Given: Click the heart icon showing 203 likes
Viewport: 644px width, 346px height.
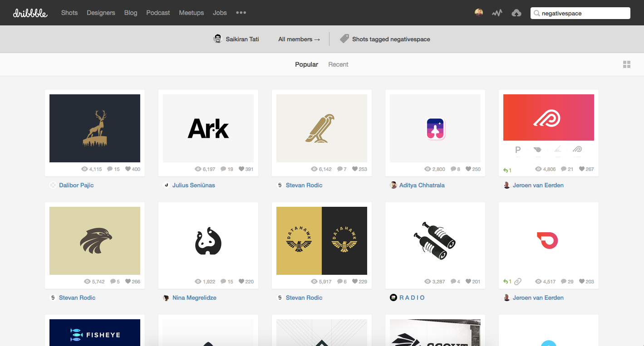Looking at the screenshot, I should 581,282.
